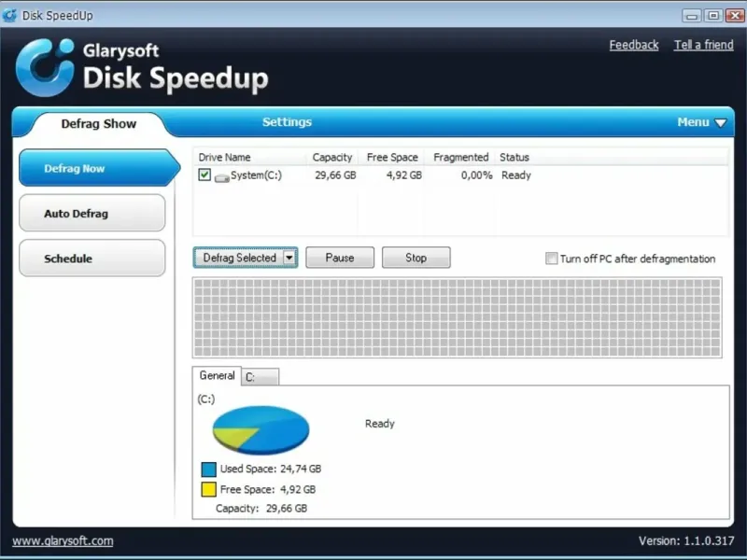Minimize the Disk SpeedUp window
The height and width of the screenshot is (560, 747).
click(692, 16)
